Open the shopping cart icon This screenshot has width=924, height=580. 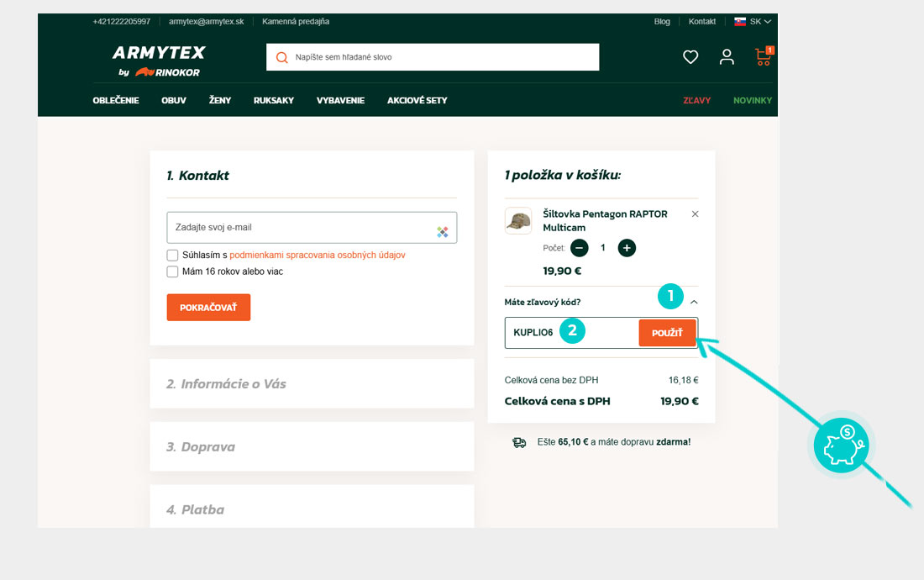pos(764,56)
